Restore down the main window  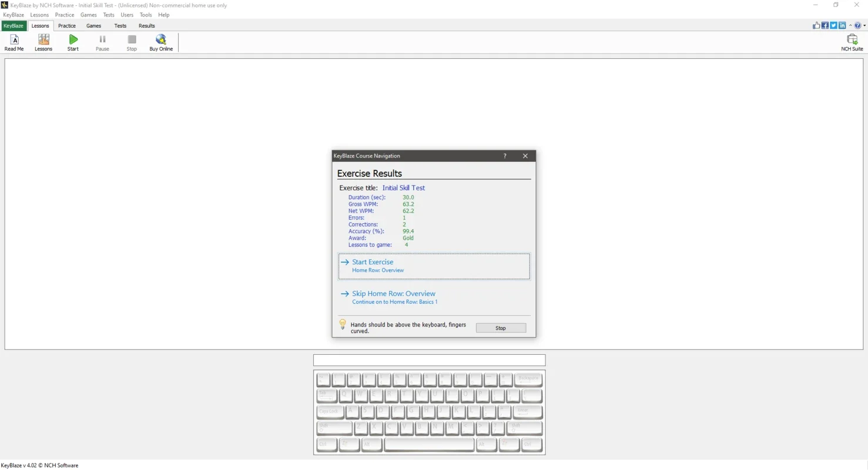pyautogui.click(x=836, y=5)
